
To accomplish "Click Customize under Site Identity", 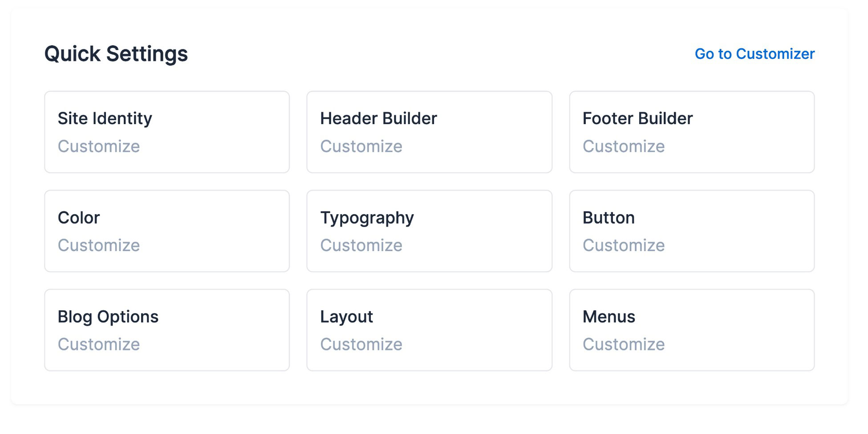I will pos(99,146).
